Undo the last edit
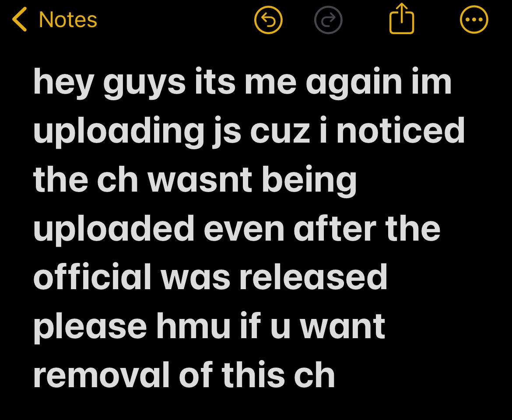This screenshot has height=420, width=512. (x=268, y=20)
